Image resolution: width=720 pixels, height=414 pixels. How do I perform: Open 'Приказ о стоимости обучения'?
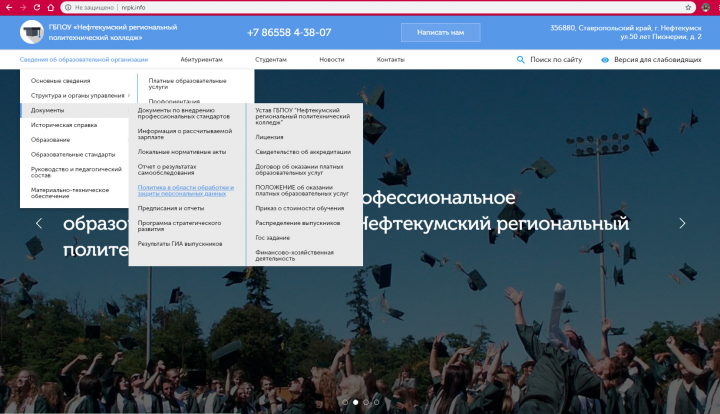coord(299,208)
